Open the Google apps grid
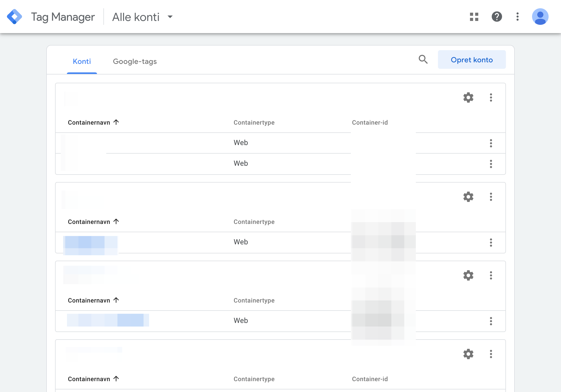 click(474, 17)
